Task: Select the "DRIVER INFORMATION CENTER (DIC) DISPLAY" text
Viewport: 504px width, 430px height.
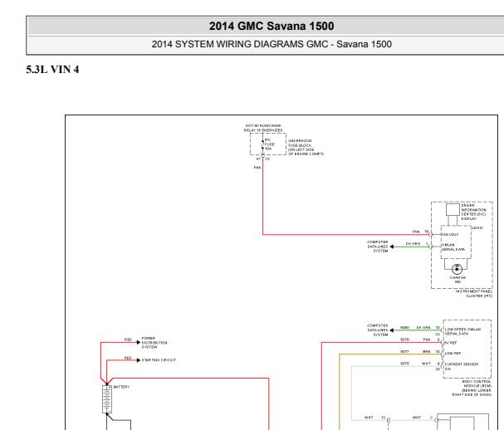Action: (474, 212)
